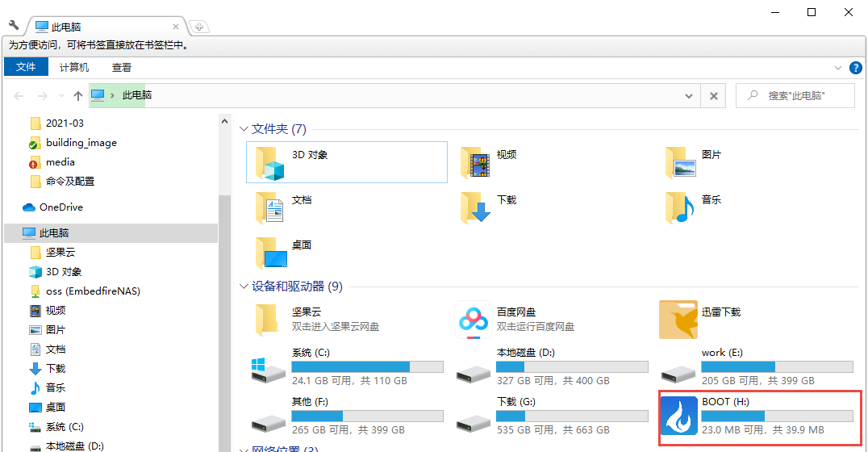Switch to the 计算机 ribbon tab
The width and height of the screenshot is (868, 452).
point(74,68)
